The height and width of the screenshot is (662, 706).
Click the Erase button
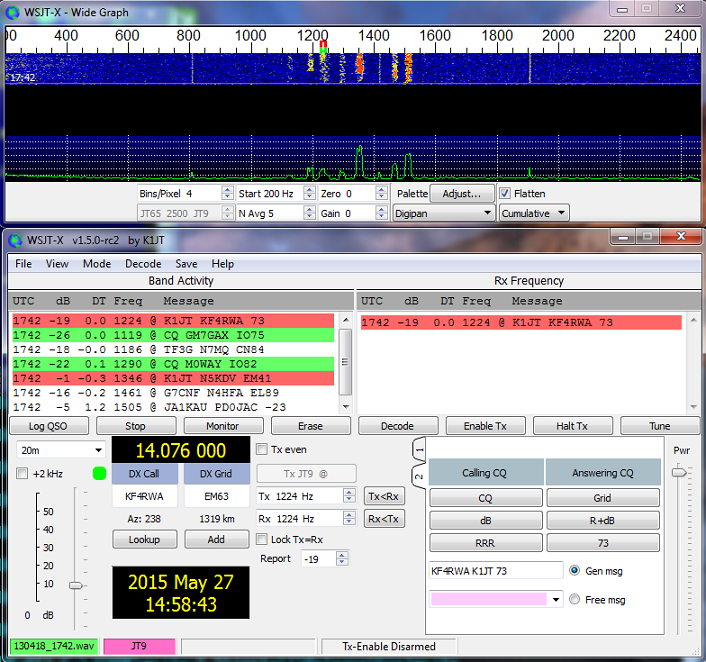pyautogui.click(x=311, y=426)
